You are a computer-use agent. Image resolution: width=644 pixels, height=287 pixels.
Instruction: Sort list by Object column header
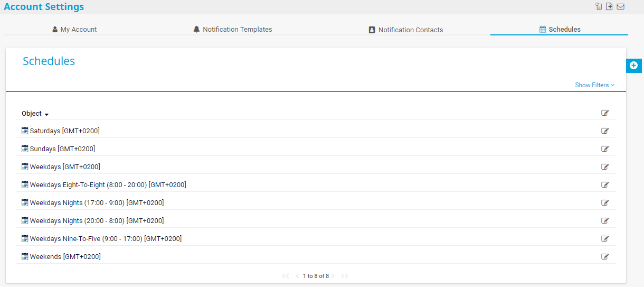[32, 114]
